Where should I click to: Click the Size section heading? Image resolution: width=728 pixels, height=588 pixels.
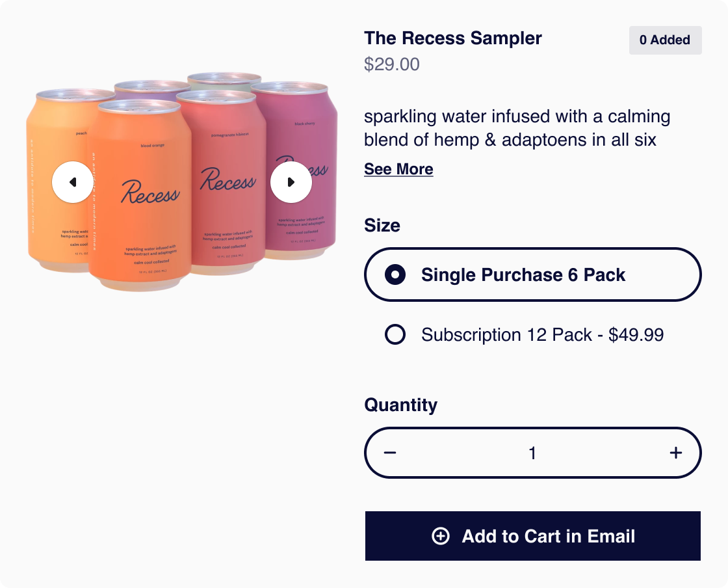pyautogui.click(x=382, y=226)
